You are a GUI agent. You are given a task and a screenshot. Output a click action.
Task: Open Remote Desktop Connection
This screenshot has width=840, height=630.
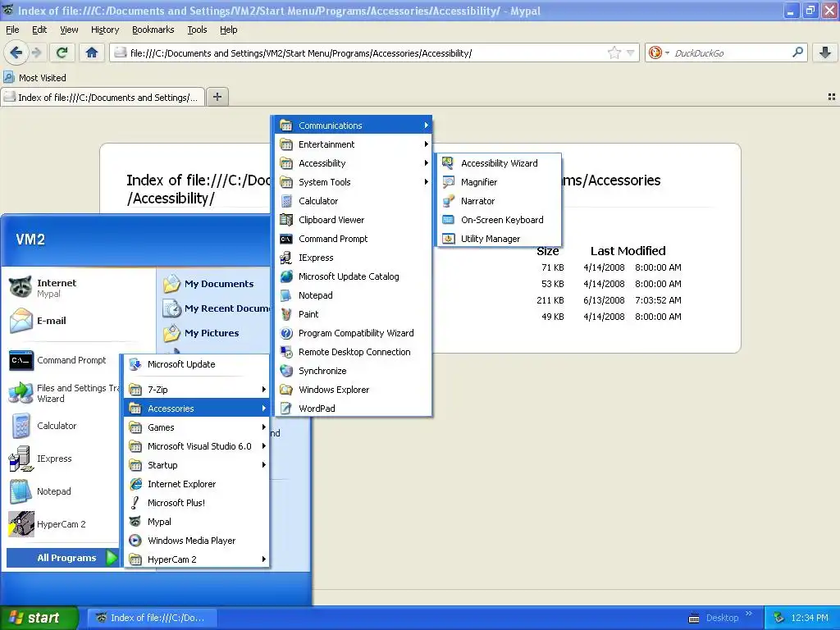[x=354, y=352]
